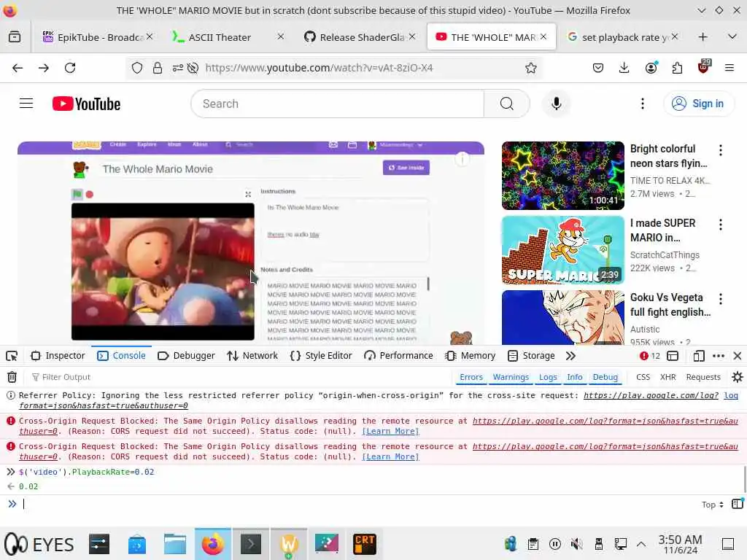Open the site permissions icon in the address bar
This screenshot has height=560, width=747.
(x=178, y=68)
